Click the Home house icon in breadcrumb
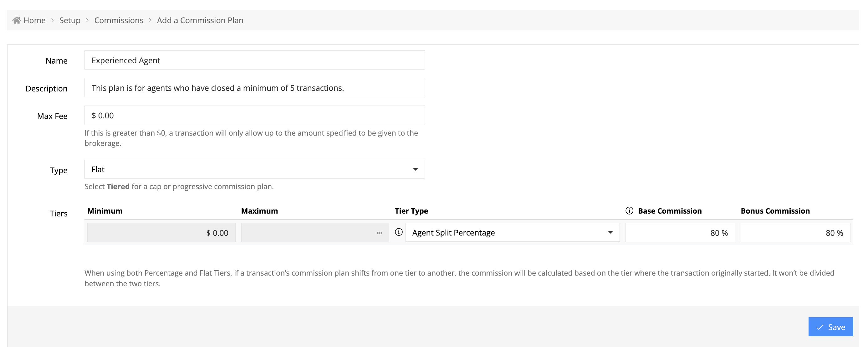The height and width of the screenshot is (347, 868). coord(17,20)
